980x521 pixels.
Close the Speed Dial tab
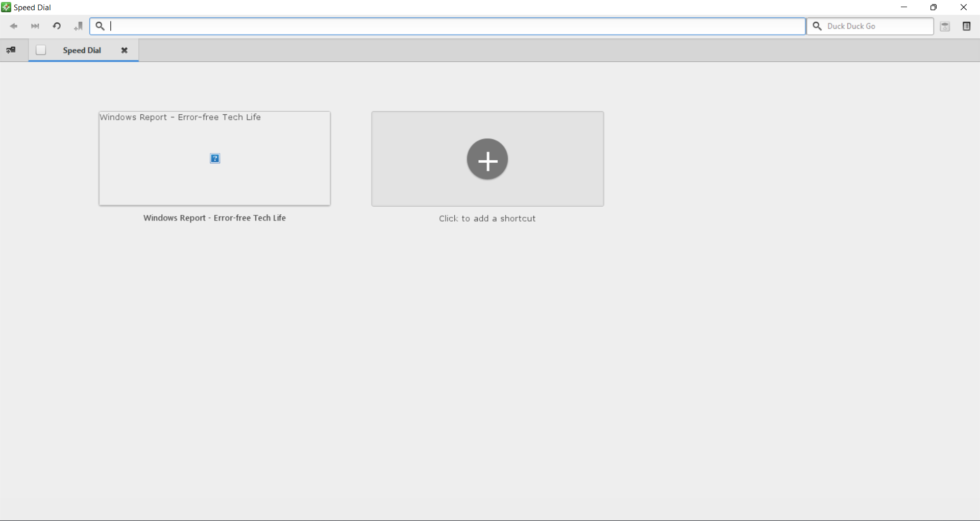pyautogui.click(x=124, y=50)
